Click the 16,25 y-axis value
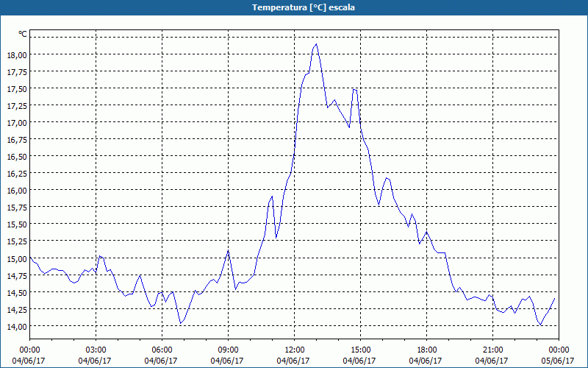 coord(17,174)
